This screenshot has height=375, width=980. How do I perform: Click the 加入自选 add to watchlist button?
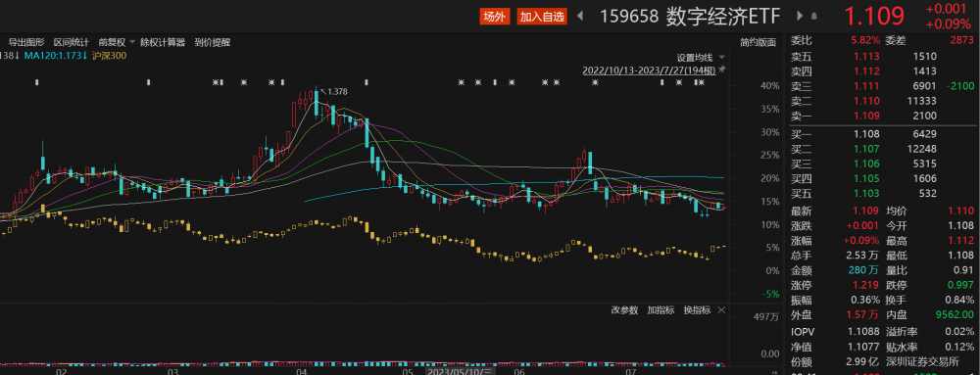point(542,17)
